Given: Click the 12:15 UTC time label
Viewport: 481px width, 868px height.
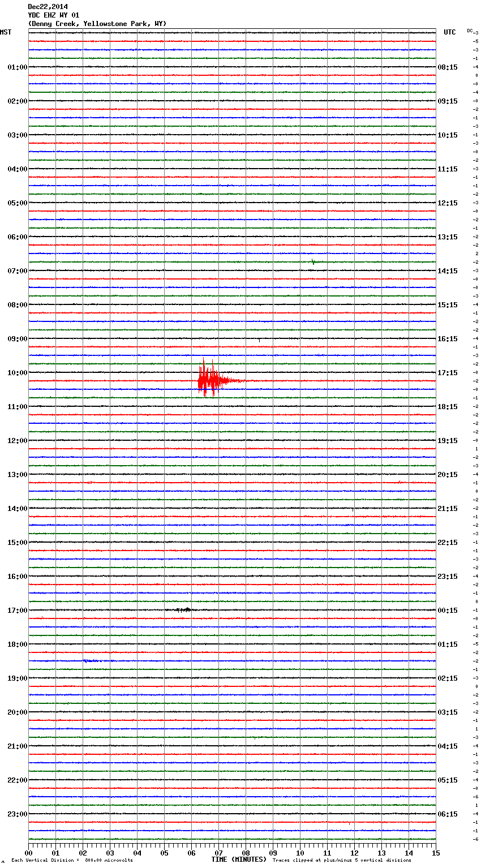Looking at the screenshot, I should 448,203.
